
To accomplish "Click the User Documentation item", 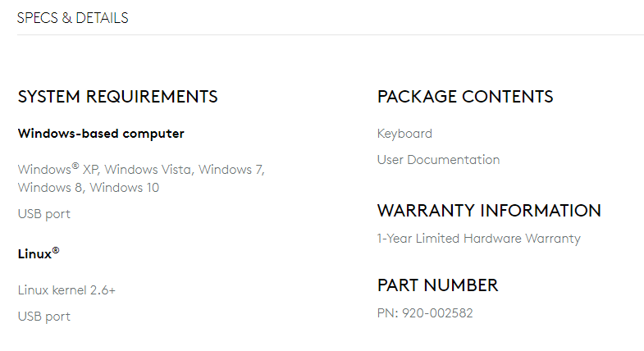I will [x=438, y=160].
